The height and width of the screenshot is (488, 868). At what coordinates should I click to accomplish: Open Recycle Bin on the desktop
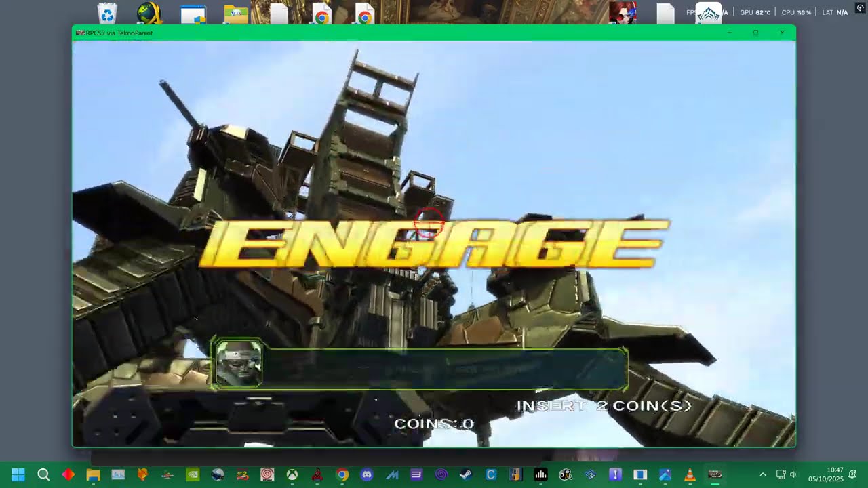[107, 14]
